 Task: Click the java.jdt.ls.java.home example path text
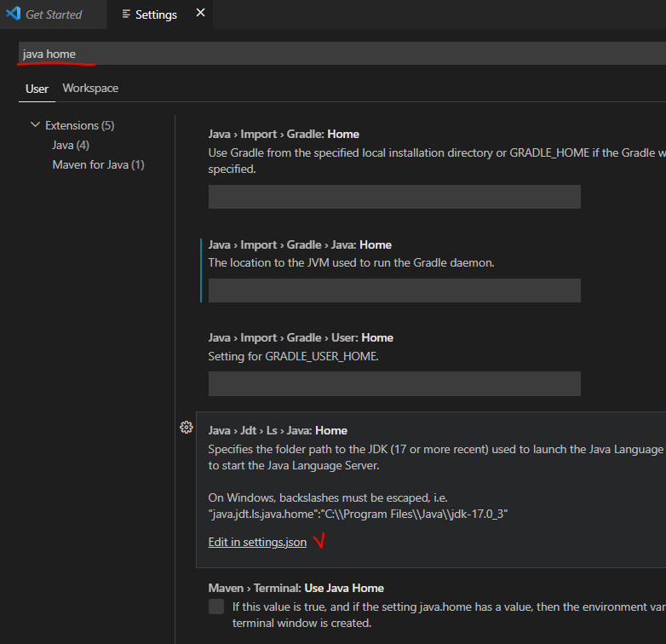[358, 515]
